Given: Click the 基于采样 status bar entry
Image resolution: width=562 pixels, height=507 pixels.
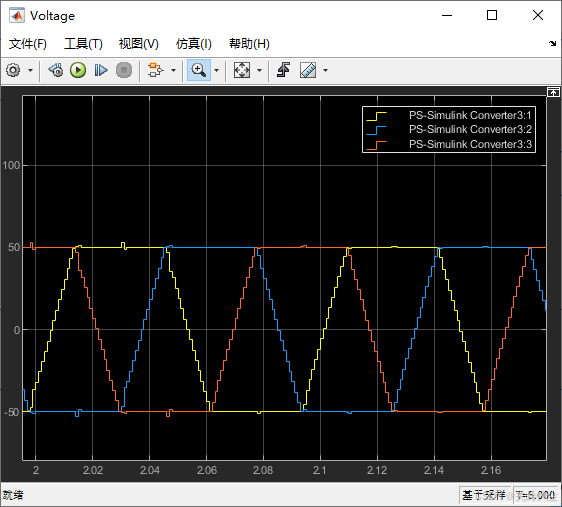Looking at the screenshot, I should pos(484,495).
